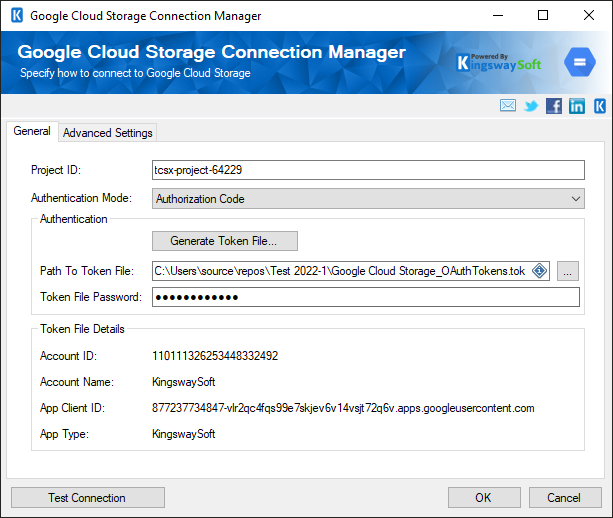Open the LinkedIn icon link
613x518 pixels.
point(577,106)
